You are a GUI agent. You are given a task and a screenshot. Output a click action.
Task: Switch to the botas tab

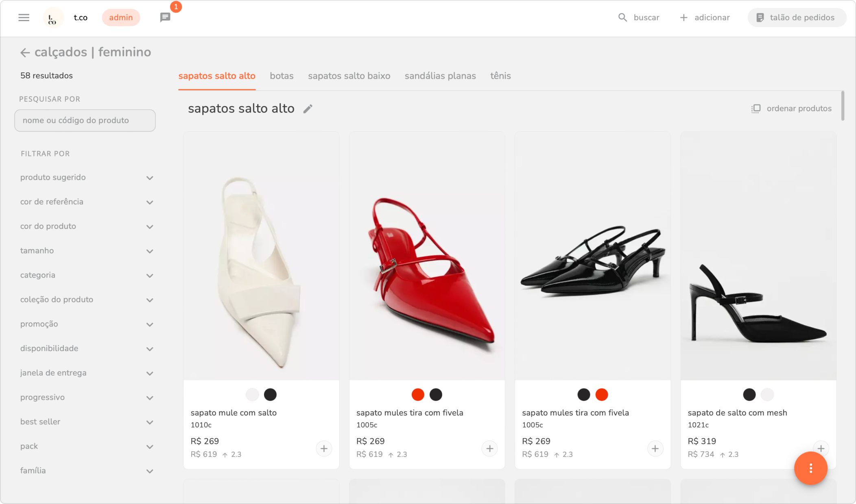tap(282, 76)
